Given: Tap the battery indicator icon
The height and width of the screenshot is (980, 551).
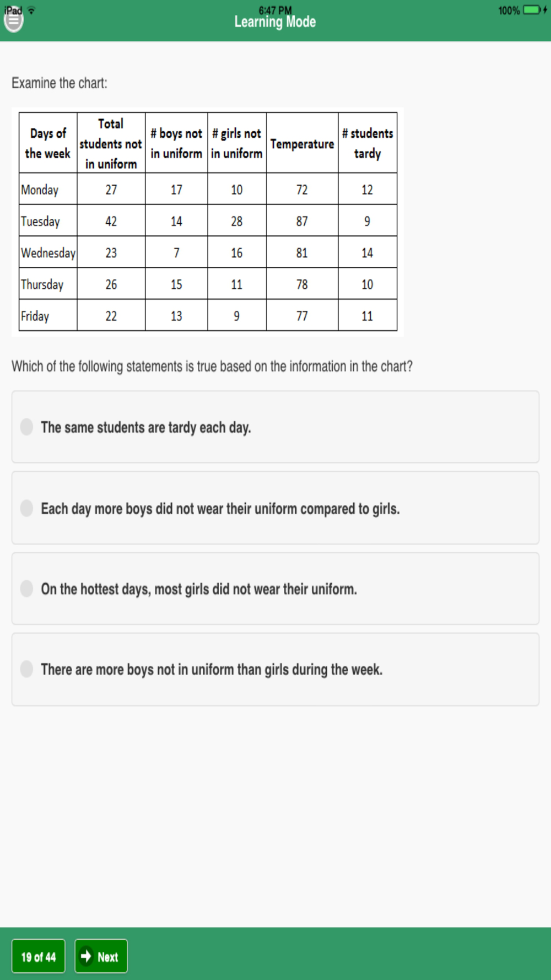Looking at the screenshot, I should [532, 10].
